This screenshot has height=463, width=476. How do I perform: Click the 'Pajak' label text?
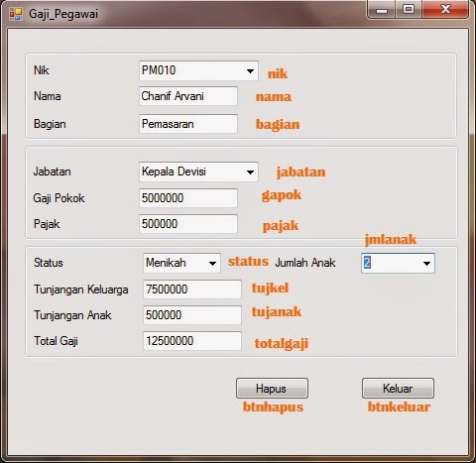pos(47,224)
